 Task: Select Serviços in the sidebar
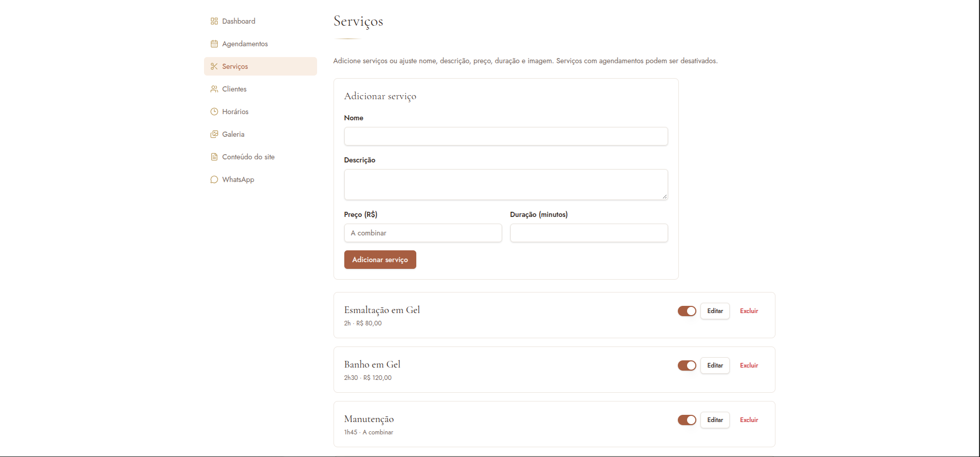[261, 66]
